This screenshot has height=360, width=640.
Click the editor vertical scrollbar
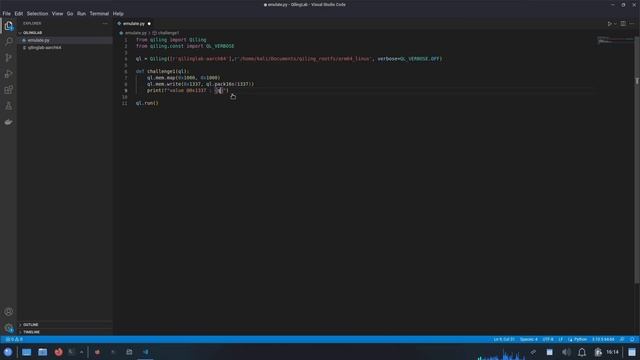click(637, 159)
